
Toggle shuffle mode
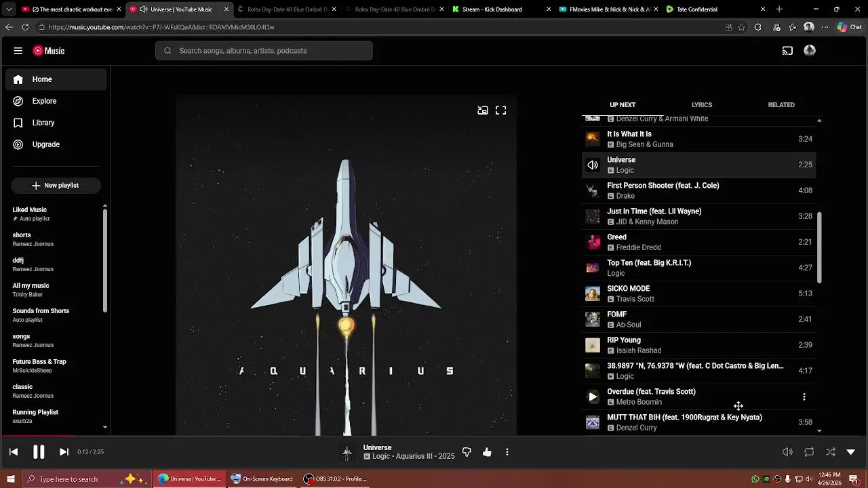[x=831, y=452]
